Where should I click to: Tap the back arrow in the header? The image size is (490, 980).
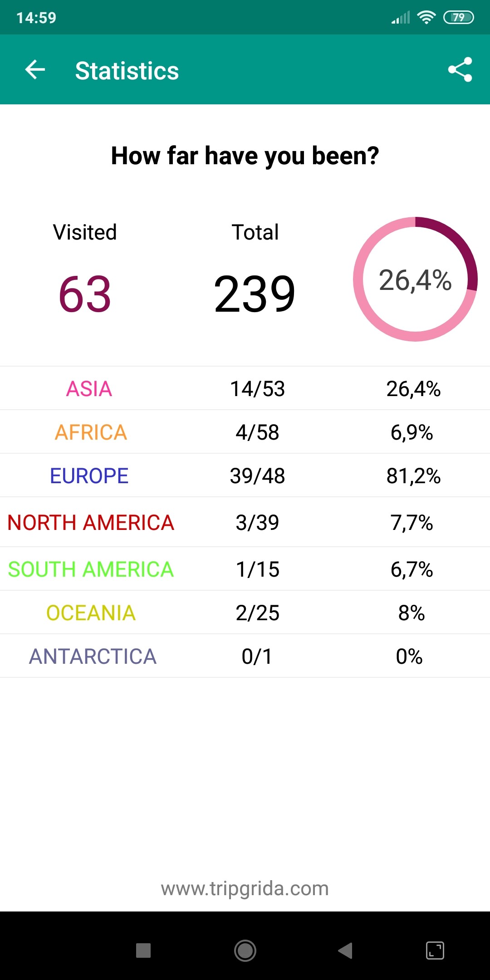[35, 70]
